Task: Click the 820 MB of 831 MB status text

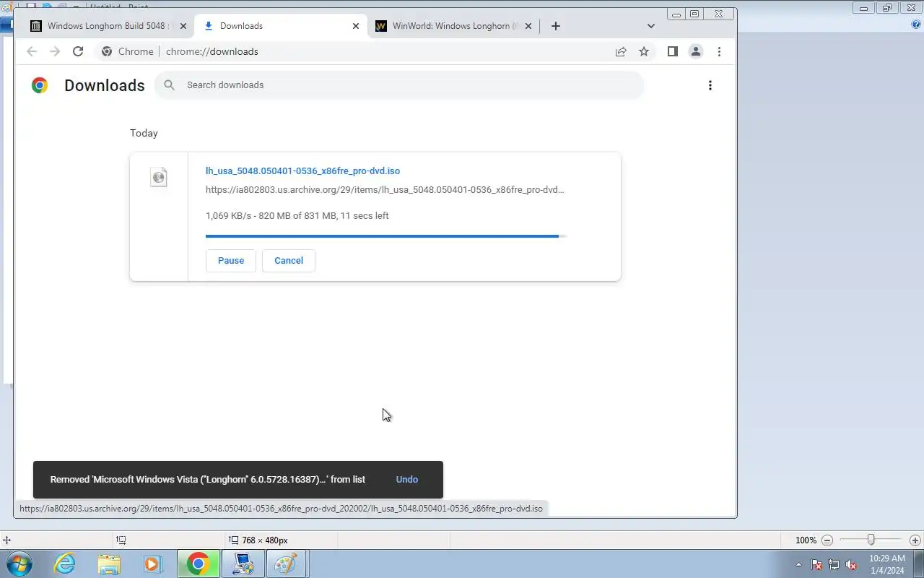Action: pyautogui.click(x=297, y=216)
